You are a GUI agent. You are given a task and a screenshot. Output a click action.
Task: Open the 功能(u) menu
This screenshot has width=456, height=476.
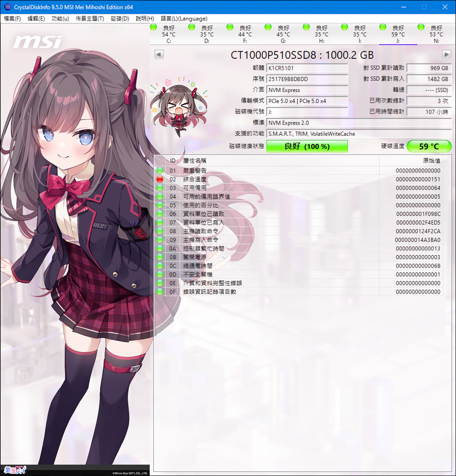pos(60,19)
